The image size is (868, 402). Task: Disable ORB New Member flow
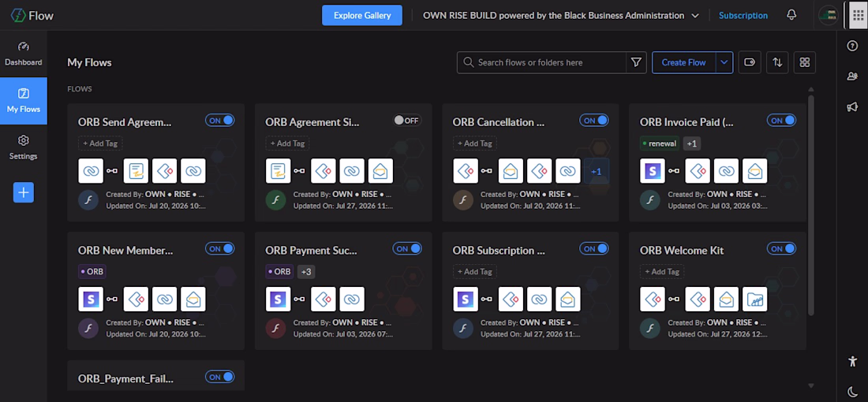pyautogui.click(x=220, y=249)
